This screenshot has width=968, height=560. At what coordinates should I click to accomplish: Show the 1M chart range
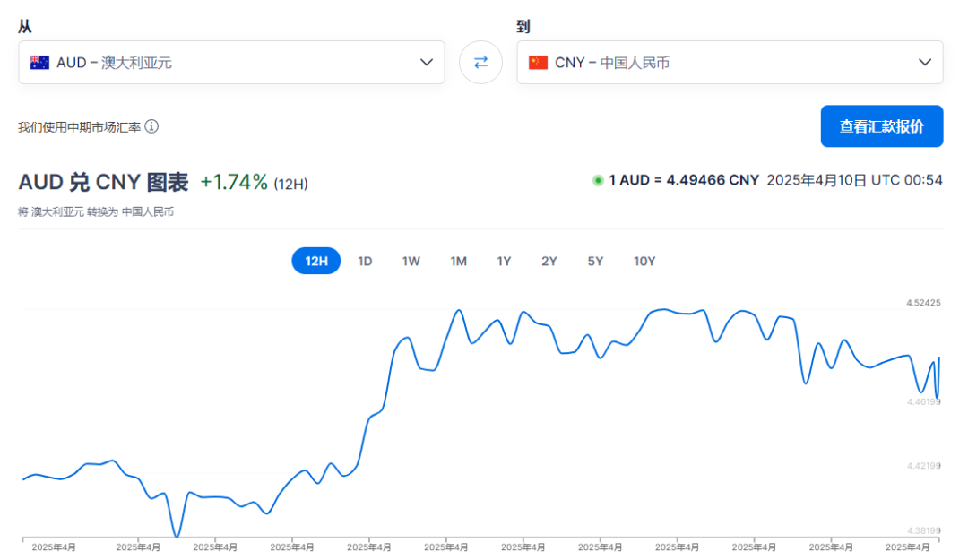point(458,261)
